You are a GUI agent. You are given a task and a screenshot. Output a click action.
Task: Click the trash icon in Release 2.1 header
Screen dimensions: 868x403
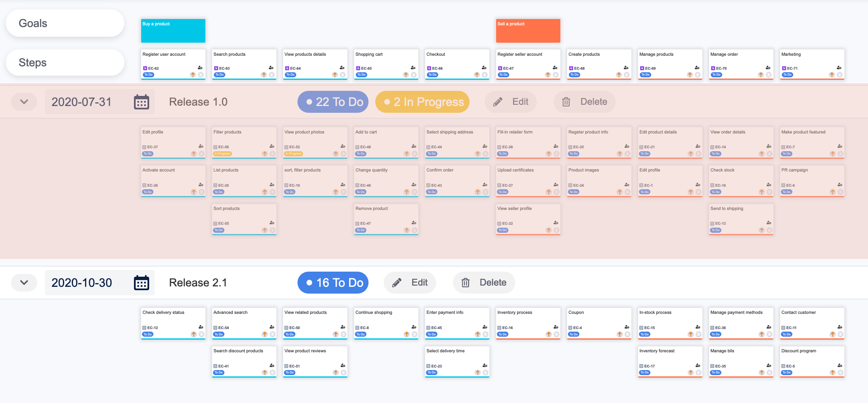pos(466,282)
